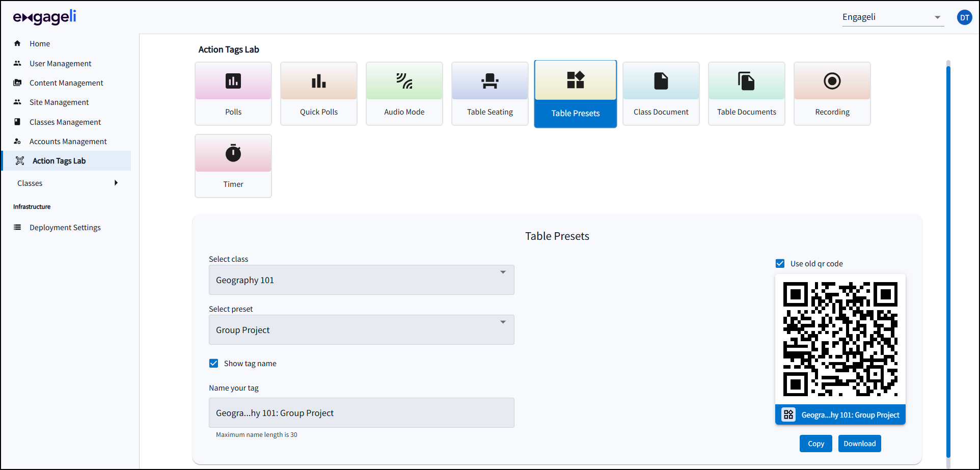Click the Quick Polls icon

319,81
